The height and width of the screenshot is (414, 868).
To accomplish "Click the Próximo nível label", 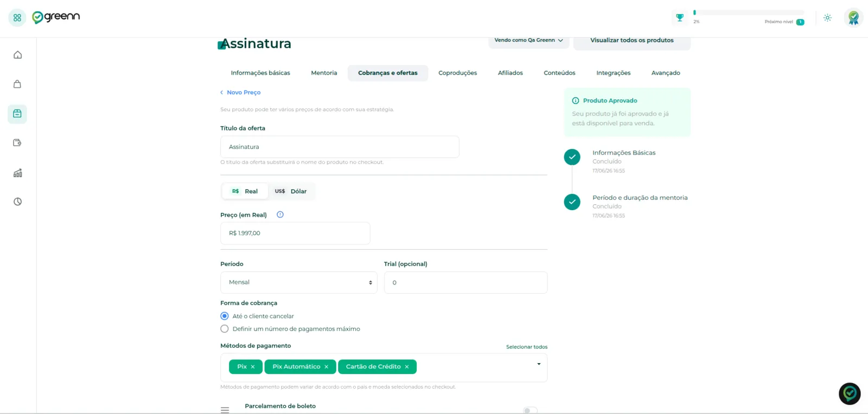I will (x=779, y=22).
